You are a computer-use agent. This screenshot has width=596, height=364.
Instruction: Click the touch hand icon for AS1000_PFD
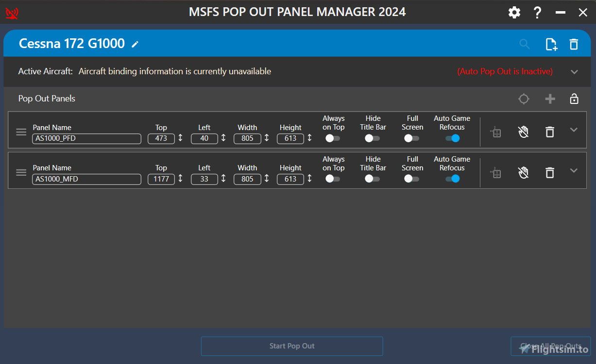click(523, 132)
